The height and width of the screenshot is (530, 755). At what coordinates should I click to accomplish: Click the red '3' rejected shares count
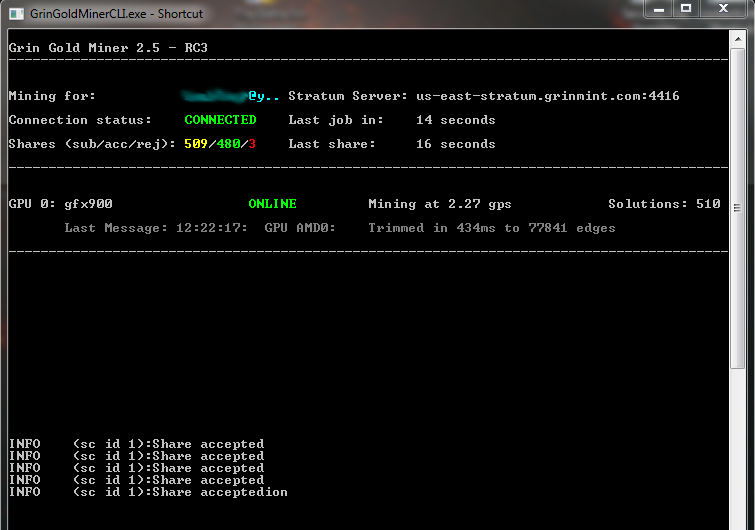pyautogui.click(x=252, y=144)
